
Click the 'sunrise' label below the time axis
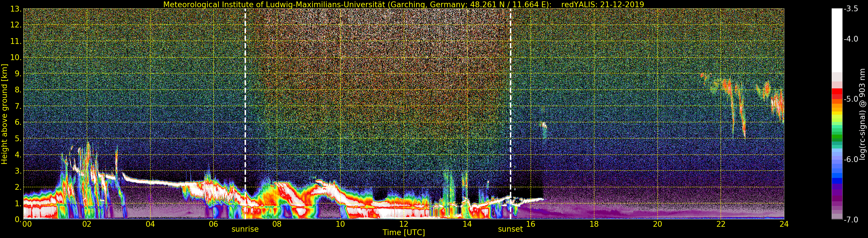tap(245, 229)
